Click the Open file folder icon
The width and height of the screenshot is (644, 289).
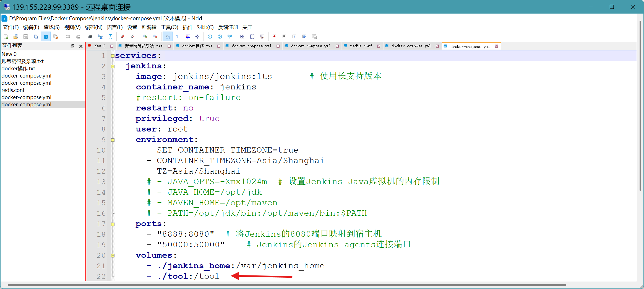[16, 37]
